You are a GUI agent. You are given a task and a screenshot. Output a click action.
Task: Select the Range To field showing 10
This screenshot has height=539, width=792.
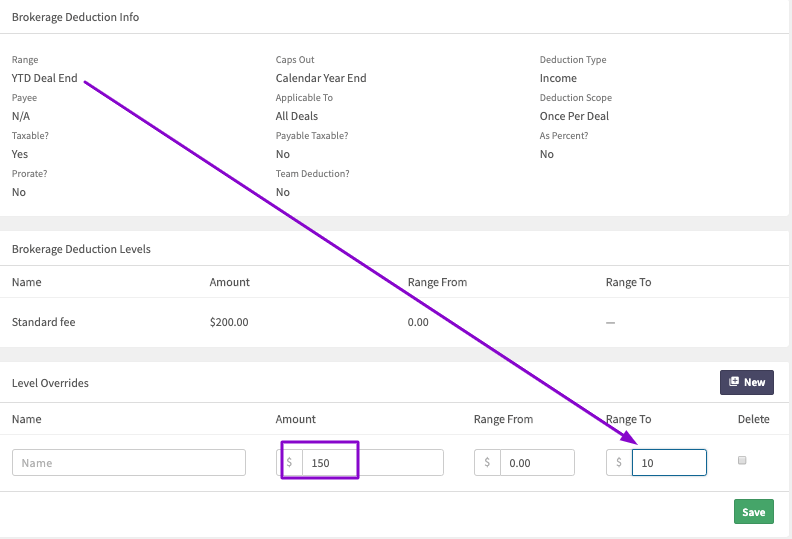tap(668, 463)
